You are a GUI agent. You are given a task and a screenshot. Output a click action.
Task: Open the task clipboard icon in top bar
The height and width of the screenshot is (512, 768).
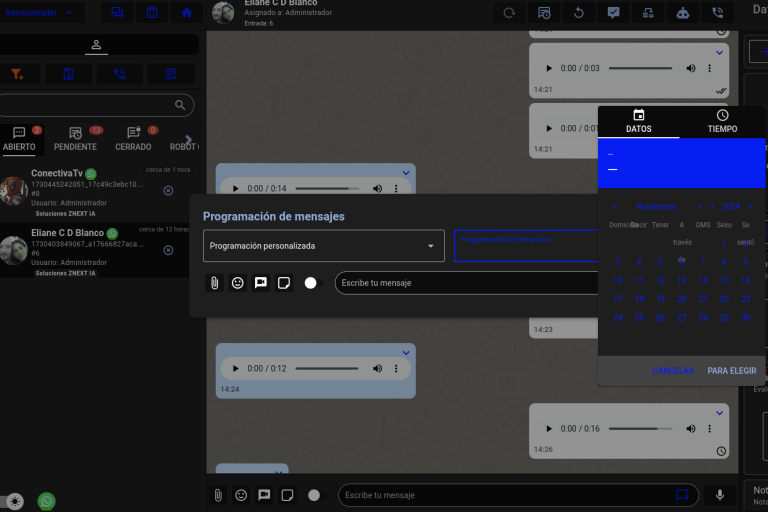[x=152, y=13]
